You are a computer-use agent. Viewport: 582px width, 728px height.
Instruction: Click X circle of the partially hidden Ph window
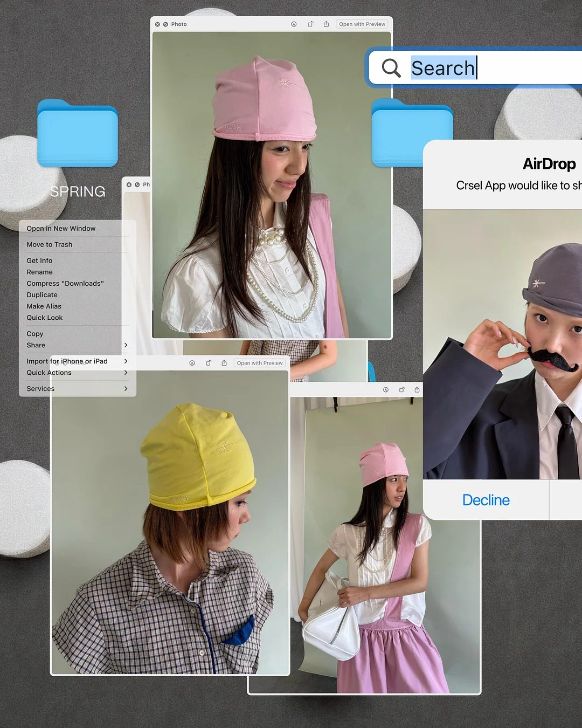coord(129,184)
